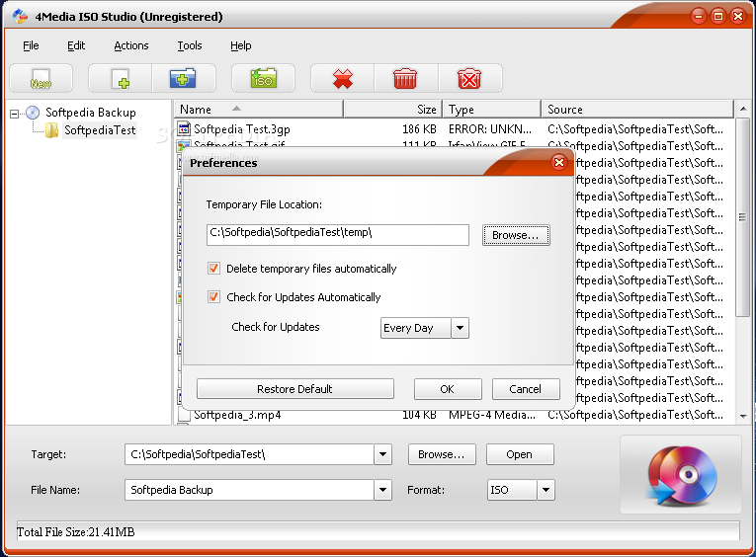The width and height of the screenshot is (756, 557).
Task: Click the Target path input field
Action: [249, 454]
